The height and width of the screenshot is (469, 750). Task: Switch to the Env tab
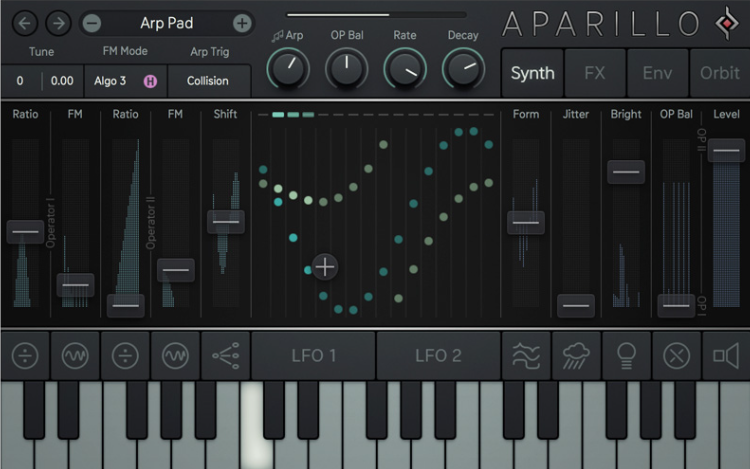tap(658, 73)
